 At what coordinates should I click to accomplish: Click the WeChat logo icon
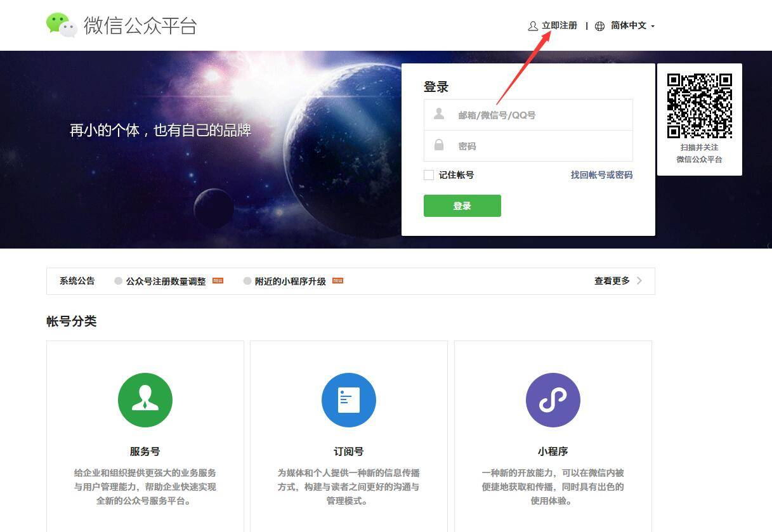[x=62, y=25]
